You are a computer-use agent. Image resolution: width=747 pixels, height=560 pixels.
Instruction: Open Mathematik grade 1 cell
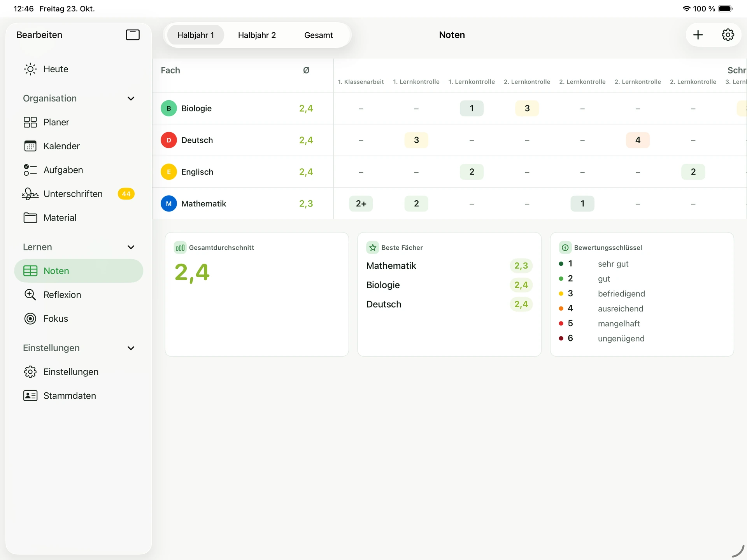pyautogui.click(x=582, y=204)
